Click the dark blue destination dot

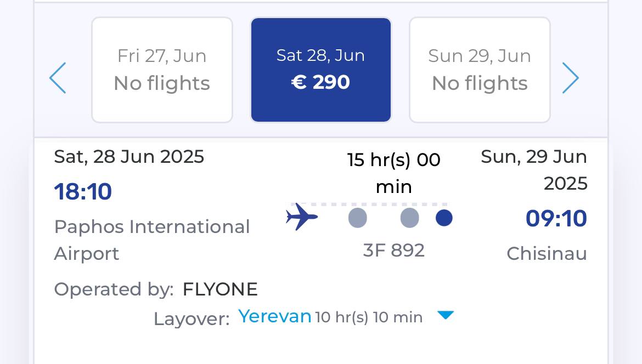pyautogui.click(x=444, y=218)
